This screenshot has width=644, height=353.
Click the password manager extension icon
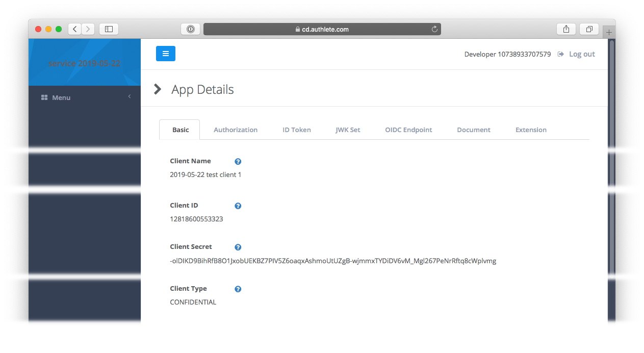pyautogui.click(x=190, y=29)
